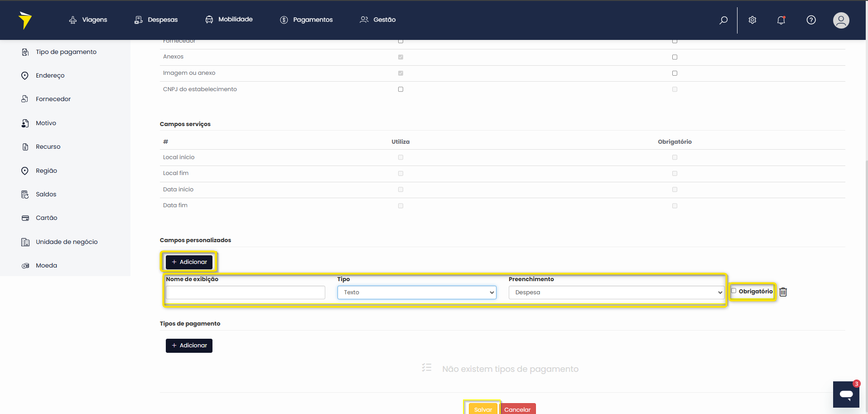Viewport: 868px width, 414px height.
Task: Enable Utiliza for CNPJ do estabelecimento
Action: [400, 89]
